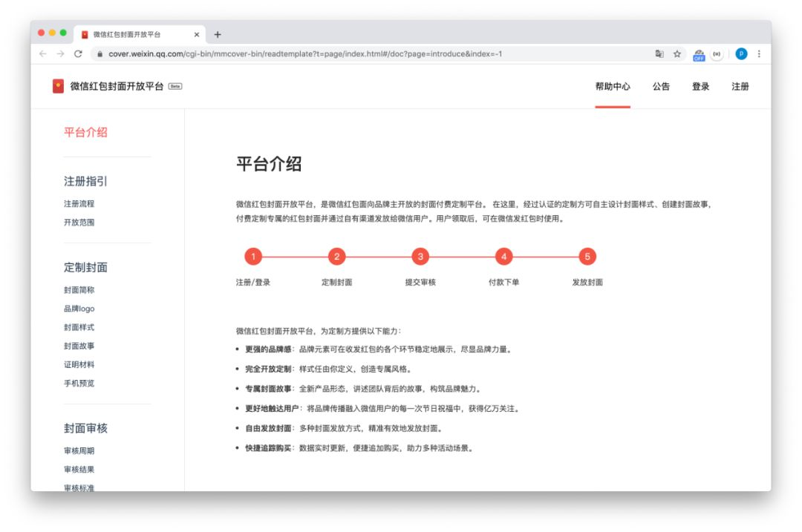Open 审核周期 in the sidebar
Screen dimensions: 802x532
click(x=79, y=450)
